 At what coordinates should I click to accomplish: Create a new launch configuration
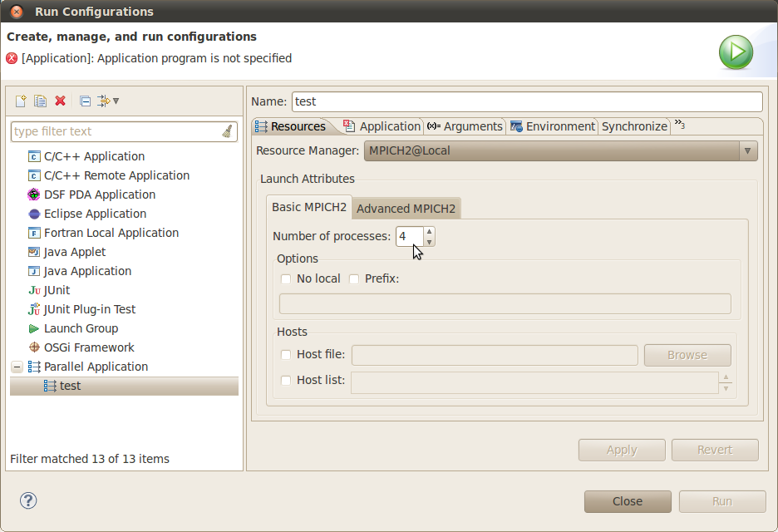click(x=21, y=101)
